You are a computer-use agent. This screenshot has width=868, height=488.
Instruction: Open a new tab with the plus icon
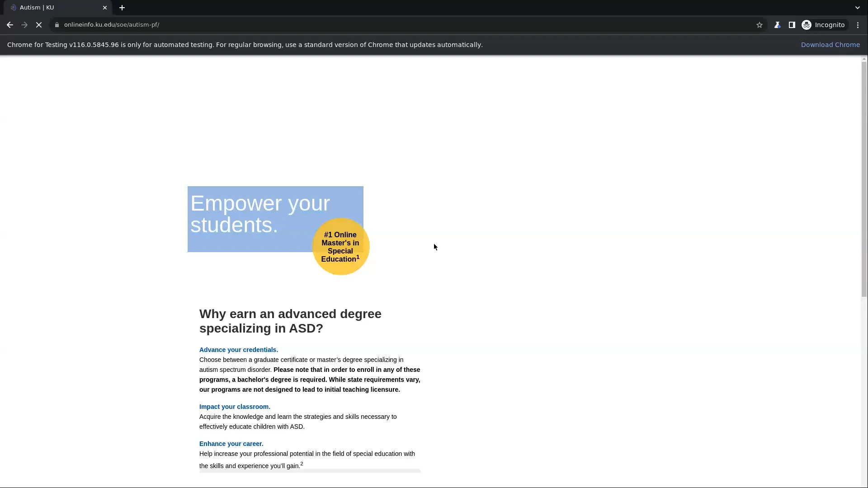122,8
